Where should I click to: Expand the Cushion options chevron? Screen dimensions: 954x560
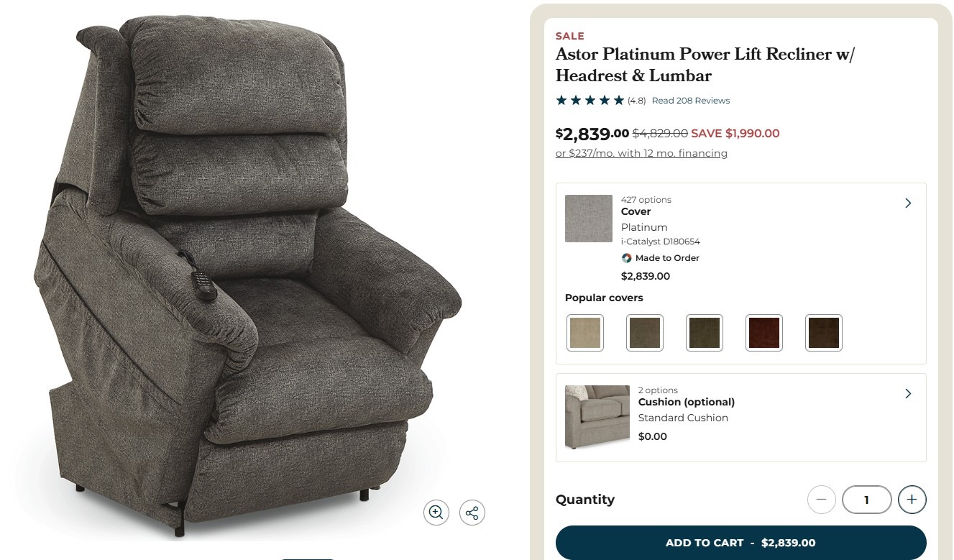tap(908, 394)
